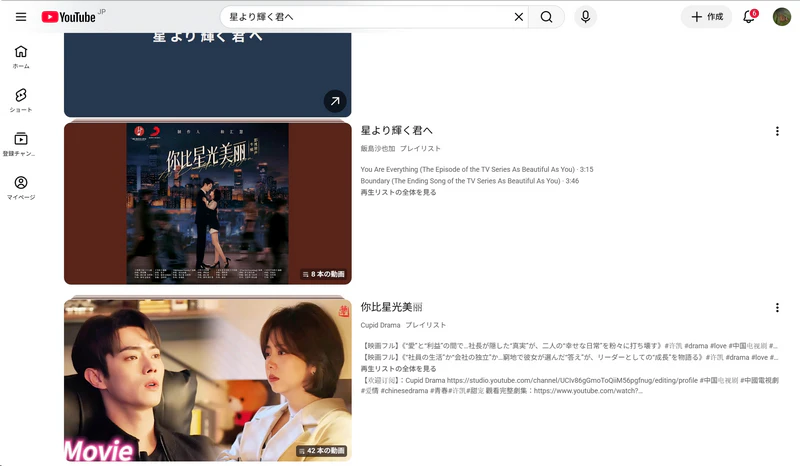800x466 pixels.
Task: Open マイページ in sidebar
Action: (21, 187)
